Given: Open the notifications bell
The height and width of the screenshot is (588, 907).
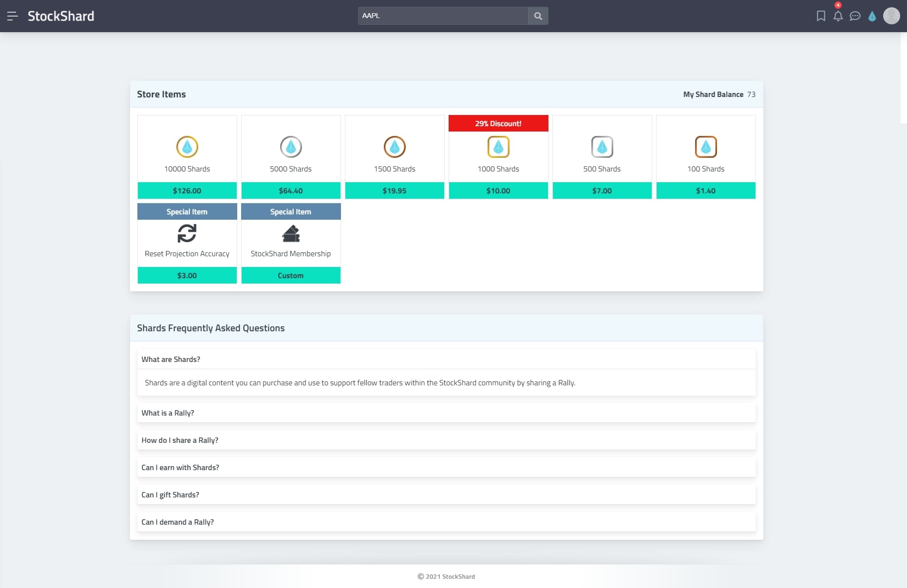Looking at the screenshot, I should (838, 16).
